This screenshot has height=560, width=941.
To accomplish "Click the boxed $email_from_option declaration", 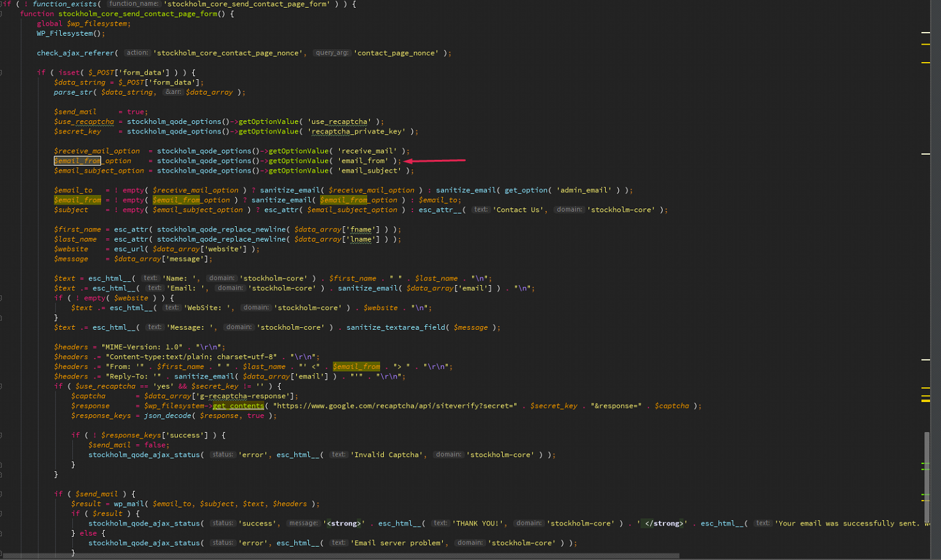I will 92,161.
